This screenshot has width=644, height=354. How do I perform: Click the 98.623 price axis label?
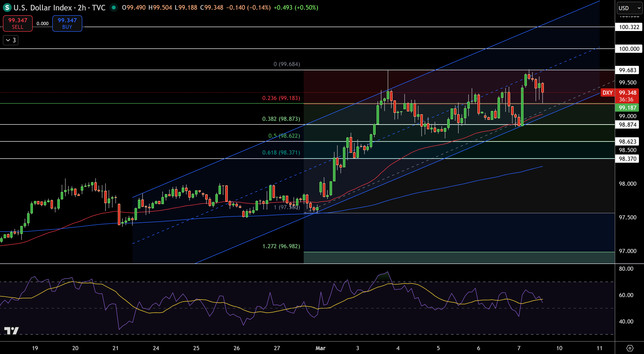tap(627, 142)
